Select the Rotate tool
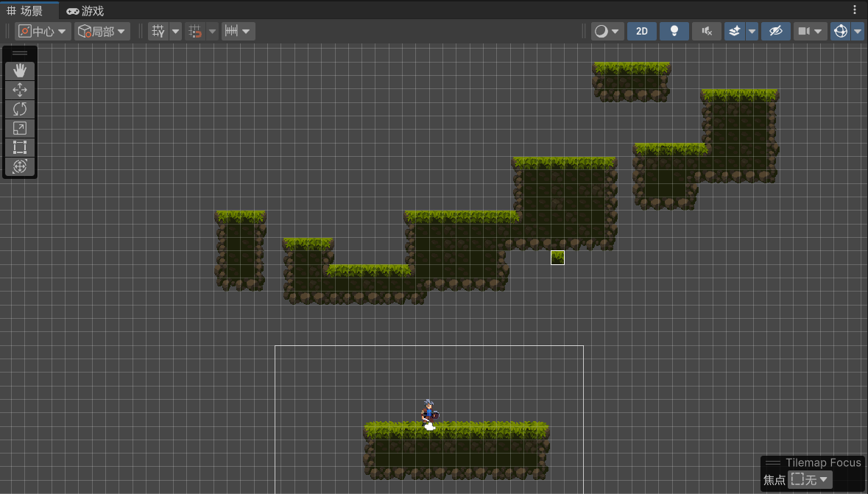 (x=20, y=109)
